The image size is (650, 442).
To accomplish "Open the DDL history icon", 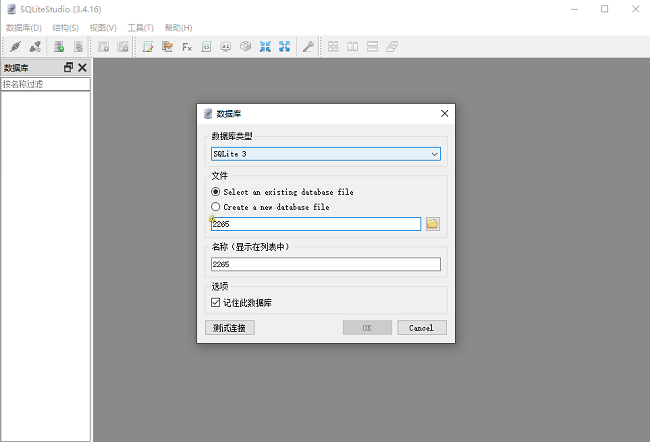I will [167, 46].
